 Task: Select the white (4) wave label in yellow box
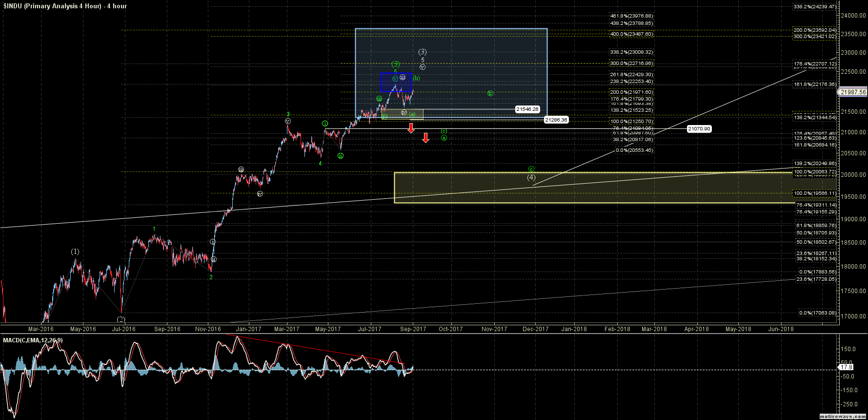[x=531, y=177]
